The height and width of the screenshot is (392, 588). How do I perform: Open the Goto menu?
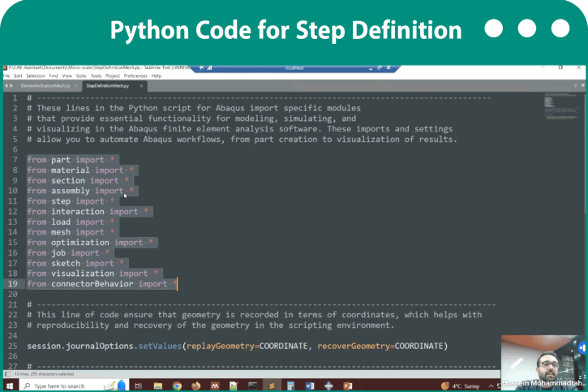tap(81, 75)
